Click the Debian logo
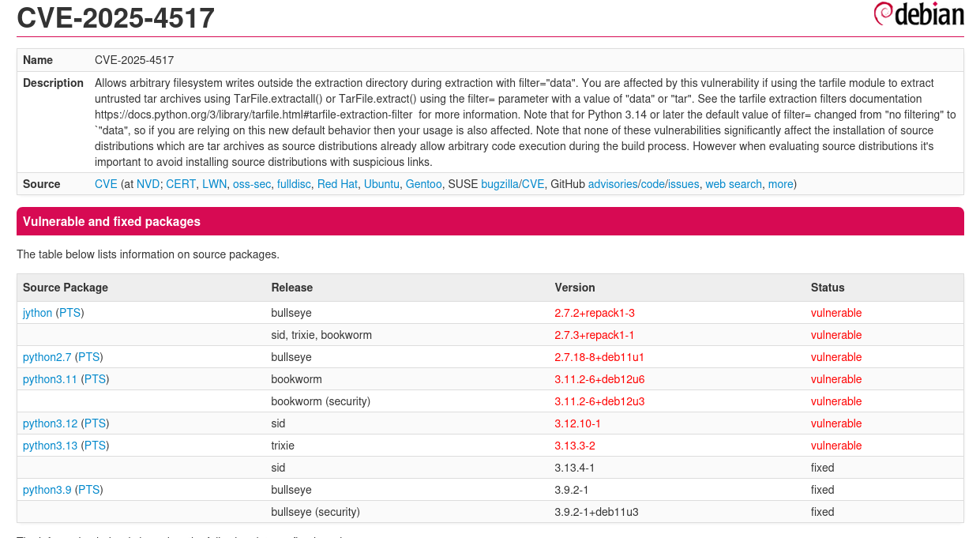The height and width of the screenshot is (538, 980). tap(918, 14)
